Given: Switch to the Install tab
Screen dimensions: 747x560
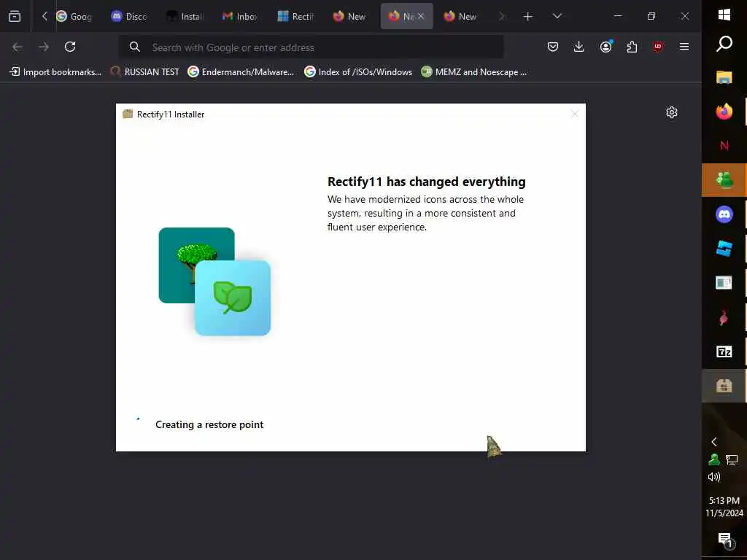Looking at the screenshot, I should 185,17.
